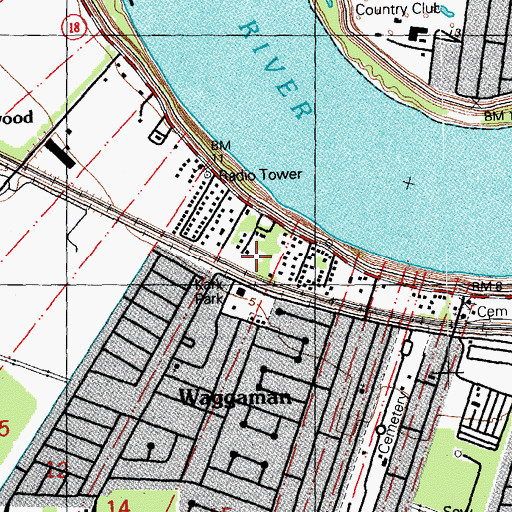Click the black cross mark in river
The width and height of the screenshot is (512, 512).
tap(409, 183)
